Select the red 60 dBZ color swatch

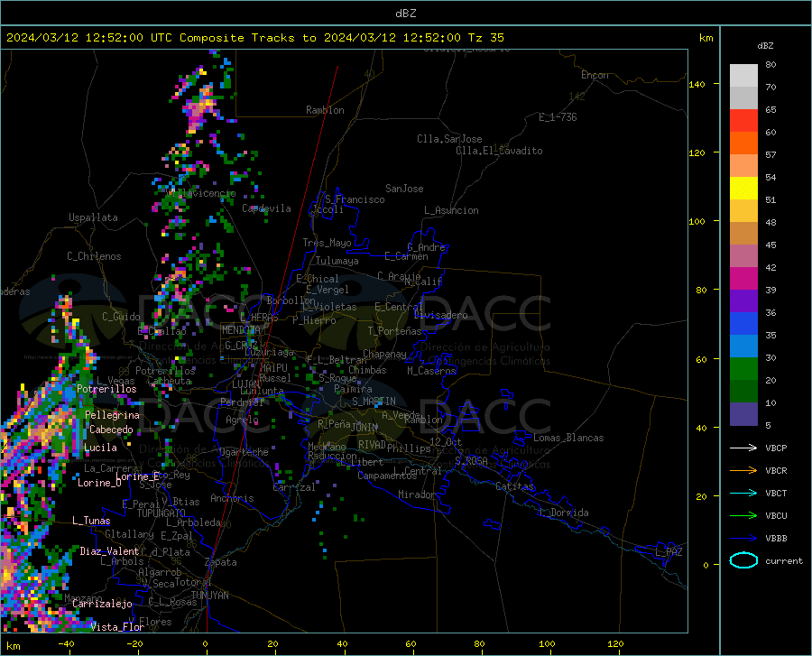coord(743,121)
